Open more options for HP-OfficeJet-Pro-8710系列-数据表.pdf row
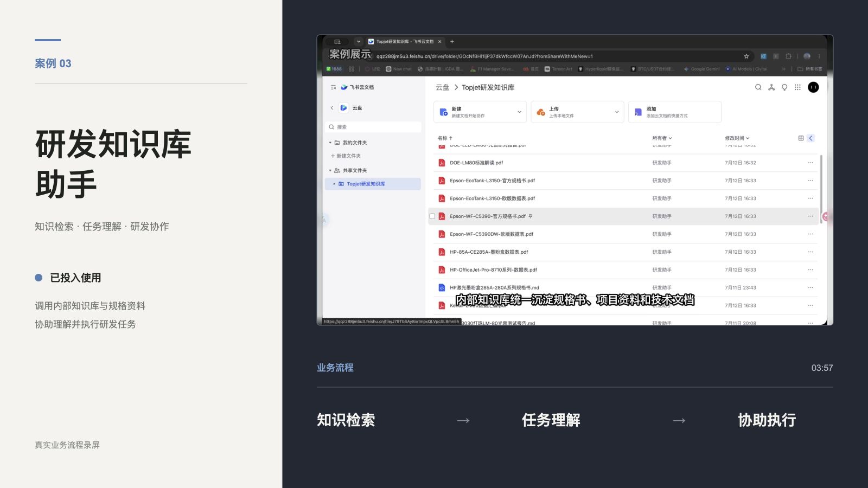The height and width of the screenshot is (488, 868). pos(810,270)
